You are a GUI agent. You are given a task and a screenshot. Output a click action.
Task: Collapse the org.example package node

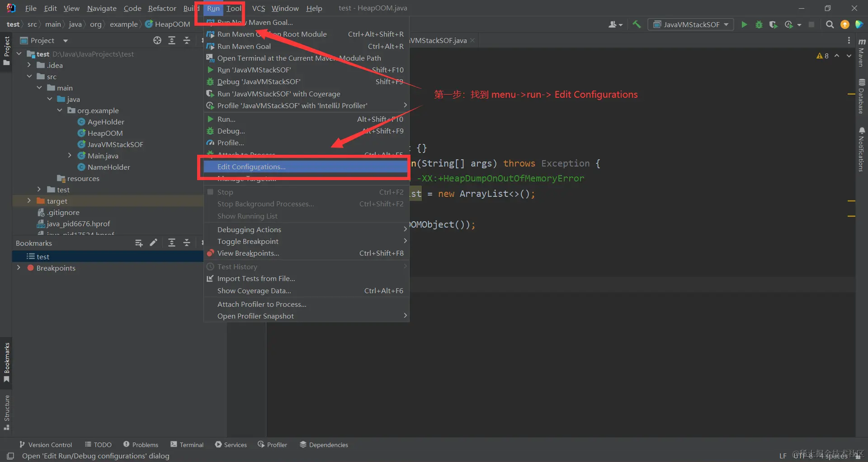click(60, 110)
